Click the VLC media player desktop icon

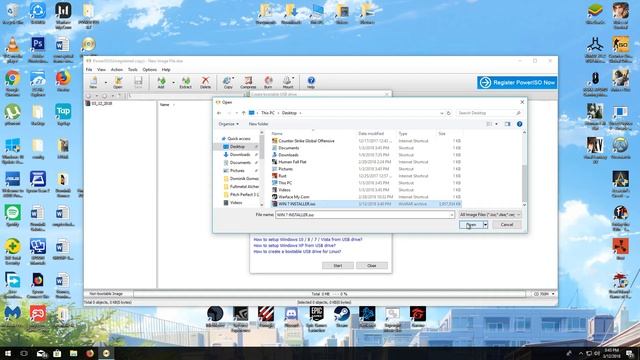pyautogui.click(x=13, y=49)
